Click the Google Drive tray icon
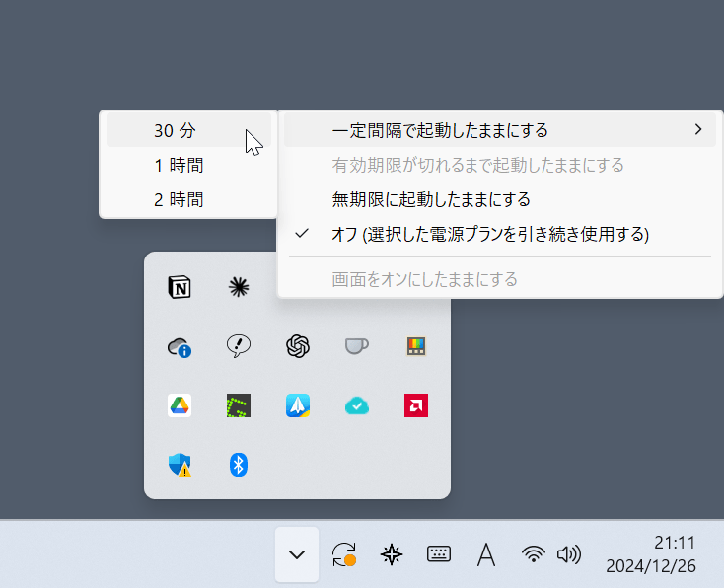 pyautogui.click(x=180, y=405)
